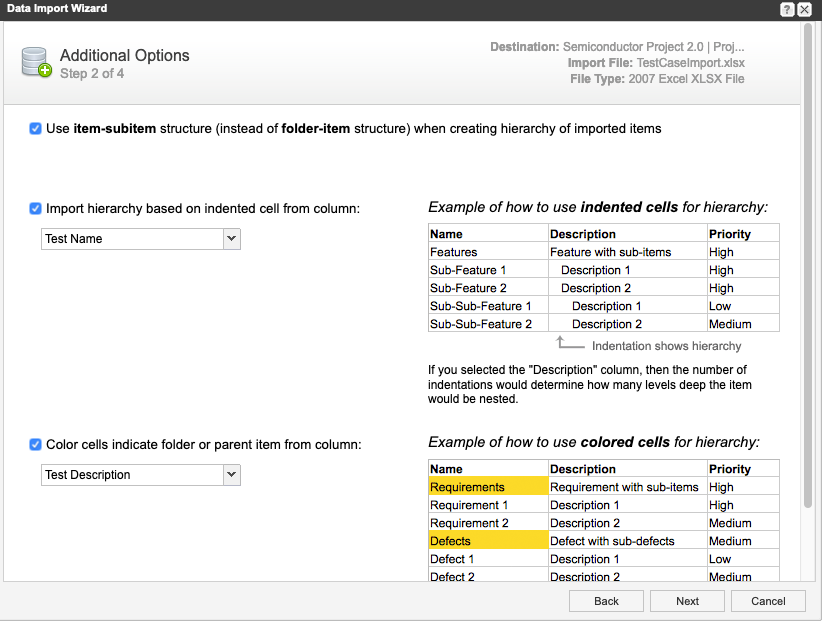Close the Data Import Wizard dialog
Viewport: 822px width, 621px height.
pyautogui.click(x=804, y=9)
